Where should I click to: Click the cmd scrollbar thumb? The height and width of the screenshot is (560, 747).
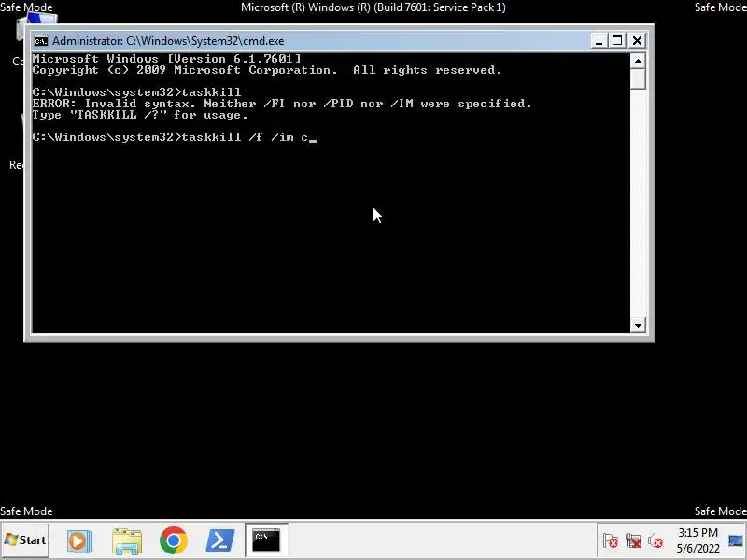[638, 79]
